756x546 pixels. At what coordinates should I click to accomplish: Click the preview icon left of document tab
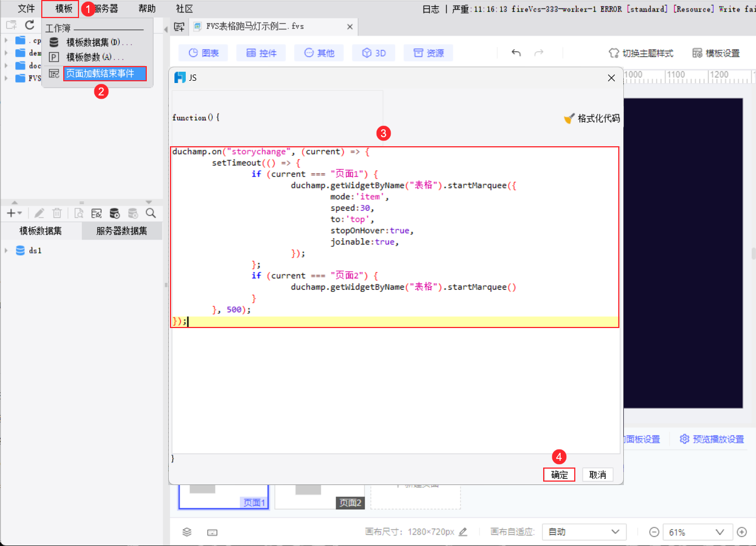[x=180, y=27]
